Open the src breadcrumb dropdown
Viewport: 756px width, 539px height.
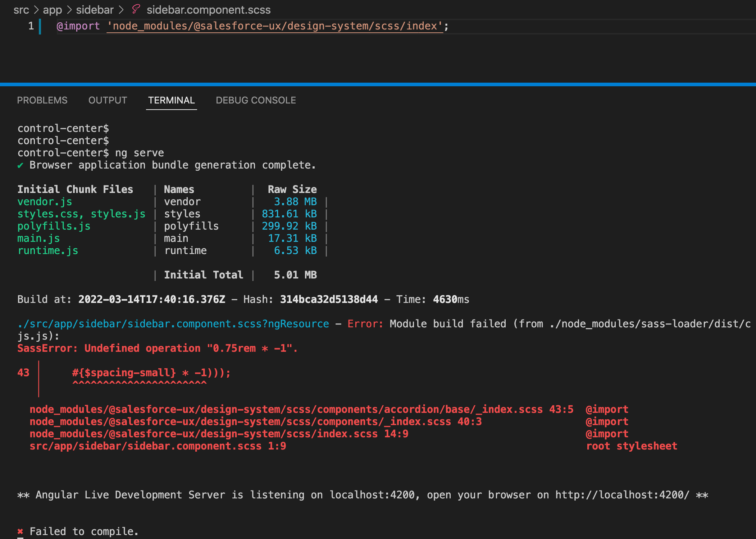tap(21, 10)
